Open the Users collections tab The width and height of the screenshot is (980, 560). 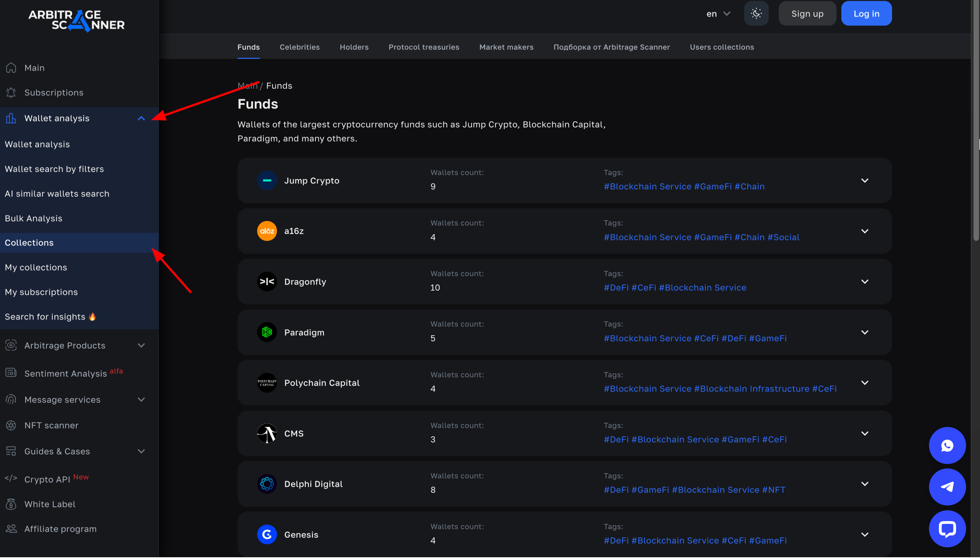point(722,47)
